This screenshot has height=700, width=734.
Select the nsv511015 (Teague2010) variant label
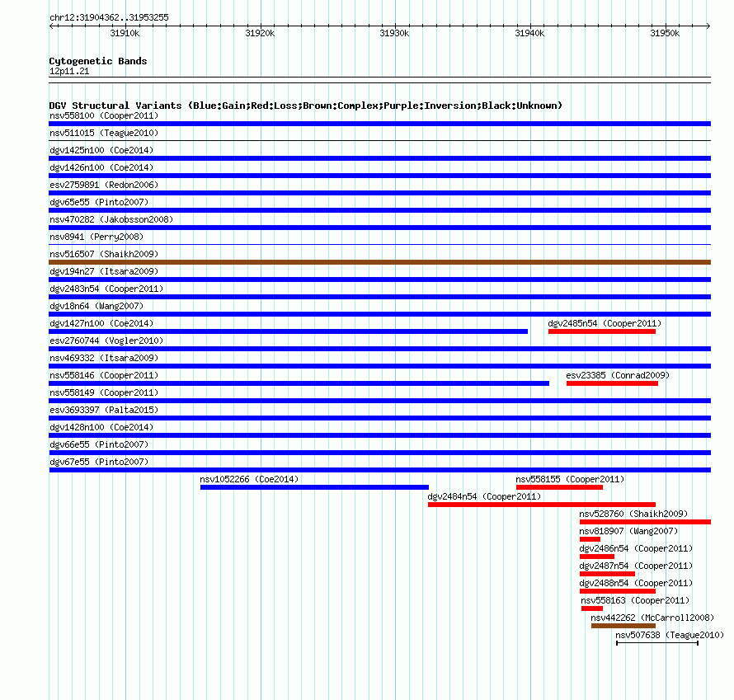[x=104, y=133]
